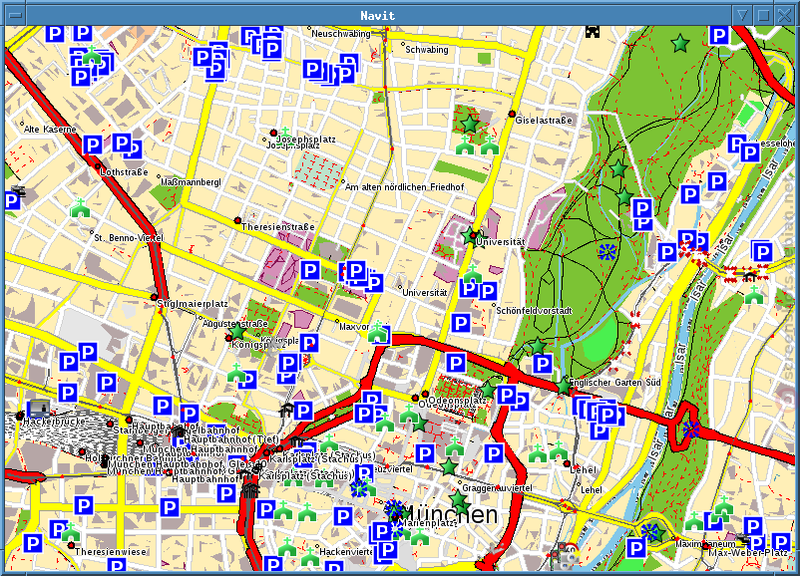
Task: Click the traffic light speed camera icon
Action: [x=565, y=554]
